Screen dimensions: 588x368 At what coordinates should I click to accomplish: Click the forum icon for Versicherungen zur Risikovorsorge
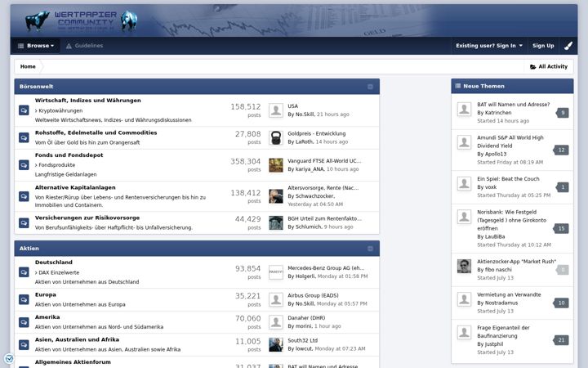coord(24,223)
